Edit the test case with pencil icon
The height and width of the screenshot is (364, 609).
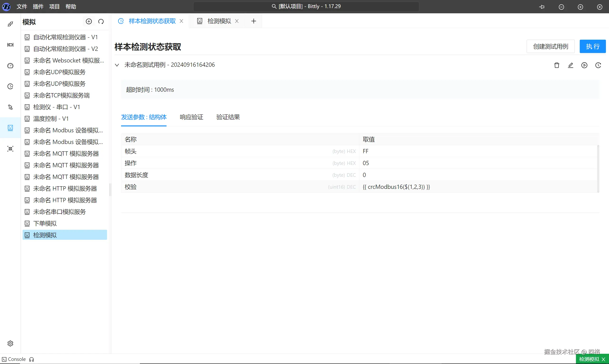[570, 65]
